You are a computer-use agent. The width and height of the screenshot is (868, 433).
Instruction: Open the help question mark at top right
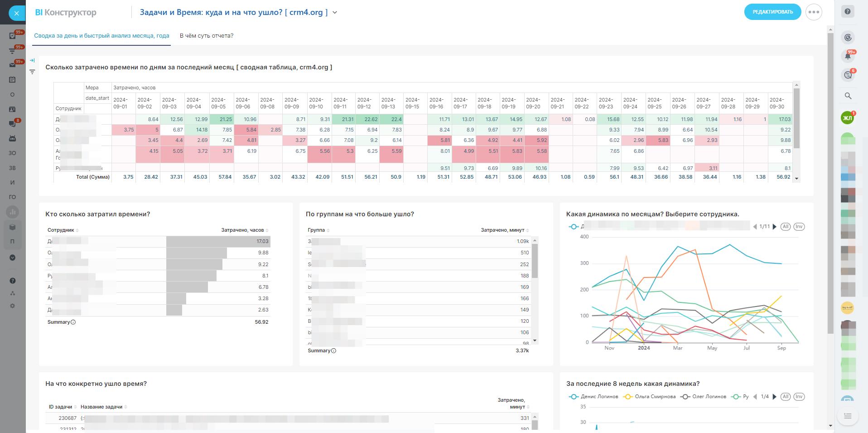pyautogui.click(x=848, y=12)
